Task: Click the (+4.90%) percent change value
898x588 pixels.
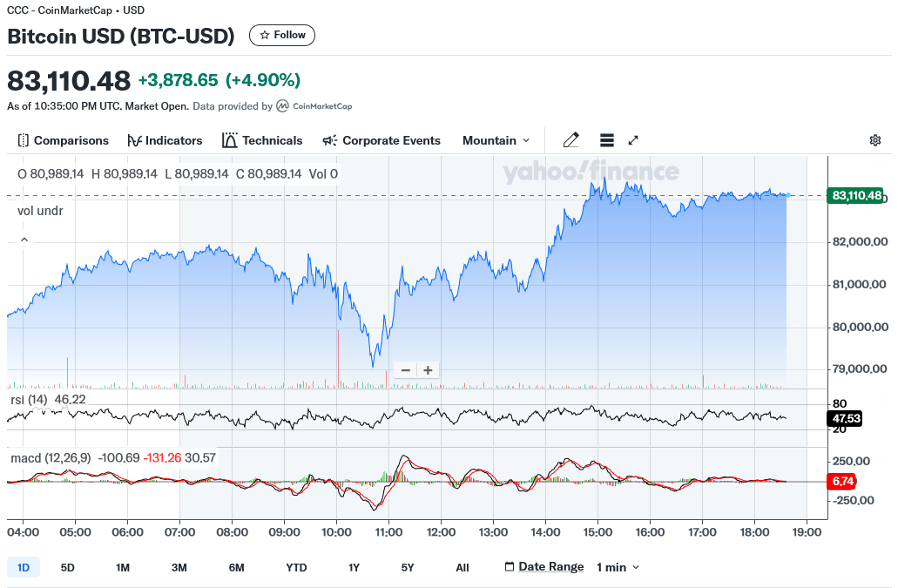Action: pyautogui.click(x=263, y=80)
